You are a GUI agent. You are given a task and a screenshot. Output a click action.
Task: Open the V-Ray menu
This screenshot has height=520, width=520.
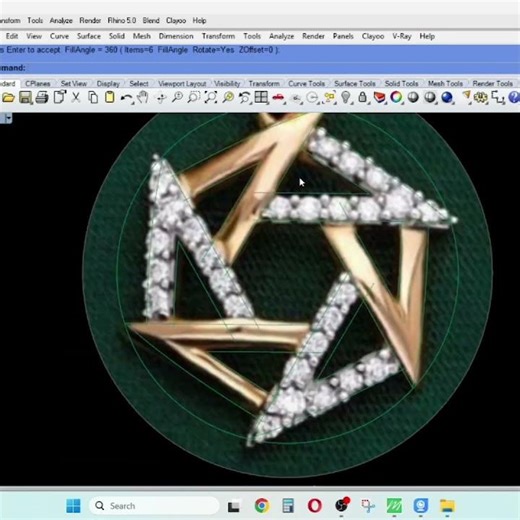pos(402,36)
